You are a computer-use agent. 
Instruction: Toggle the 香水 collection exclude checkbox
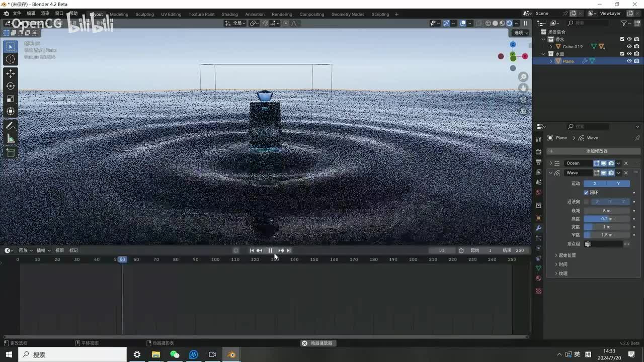point(622,39)
